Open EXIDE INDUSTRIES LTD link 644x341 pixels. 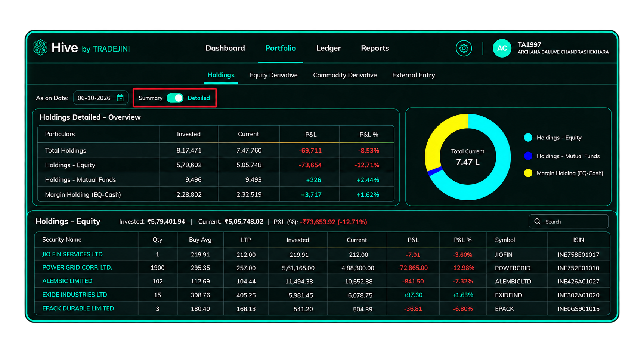[x=75, y=295]
